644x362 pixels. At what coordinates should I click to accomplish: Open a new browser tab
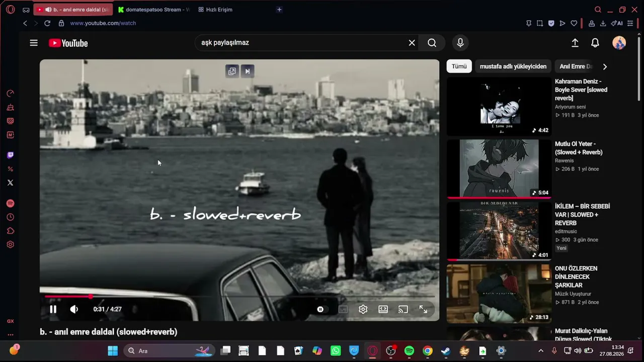point(279,10)
